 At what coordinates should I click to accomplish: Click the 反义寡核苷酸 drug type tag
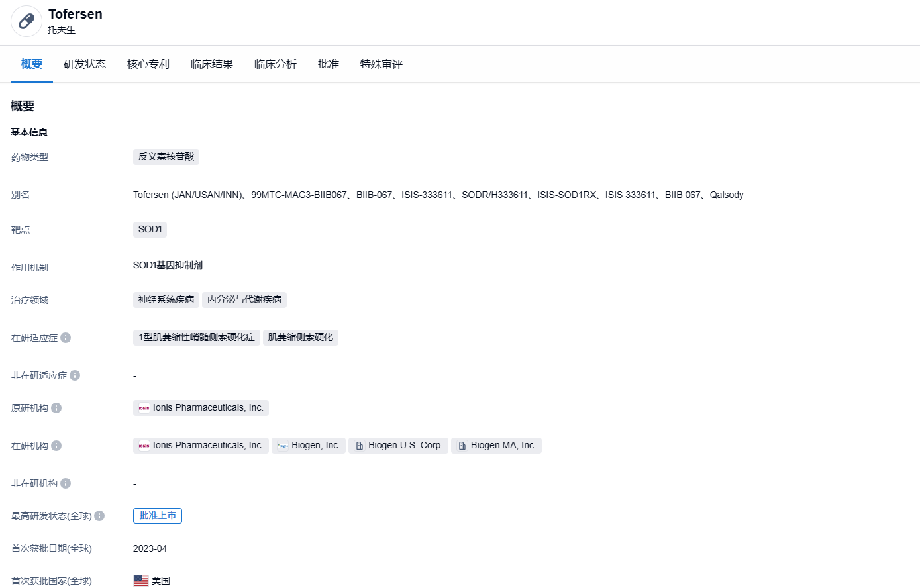[166, 157]
